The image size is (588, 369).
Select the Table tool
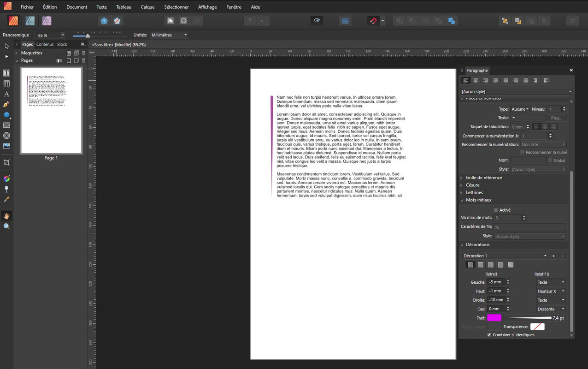(6, 83)
